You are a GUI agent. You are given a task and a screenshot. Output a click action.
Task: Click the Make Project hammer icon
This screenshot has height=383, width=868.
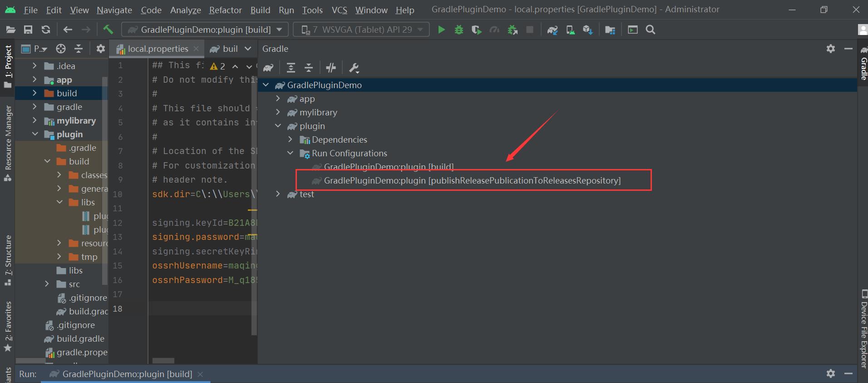108,30
